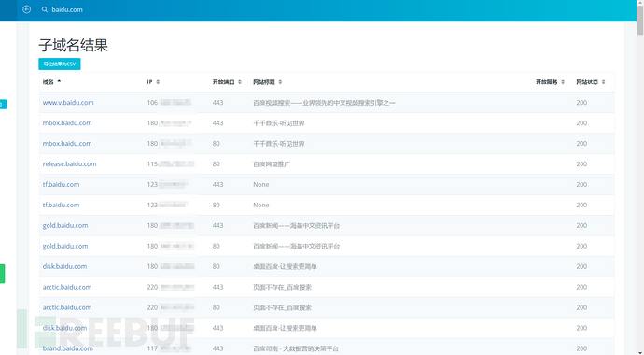Viewport: 644px width, 355px height.
Task: Sort by the 域名 column header
Action: coord(51,82)
